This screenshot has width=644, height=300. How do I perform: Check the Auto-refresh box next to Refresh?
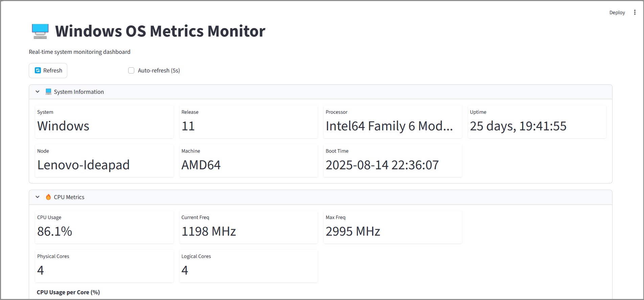tap(131, 70)
